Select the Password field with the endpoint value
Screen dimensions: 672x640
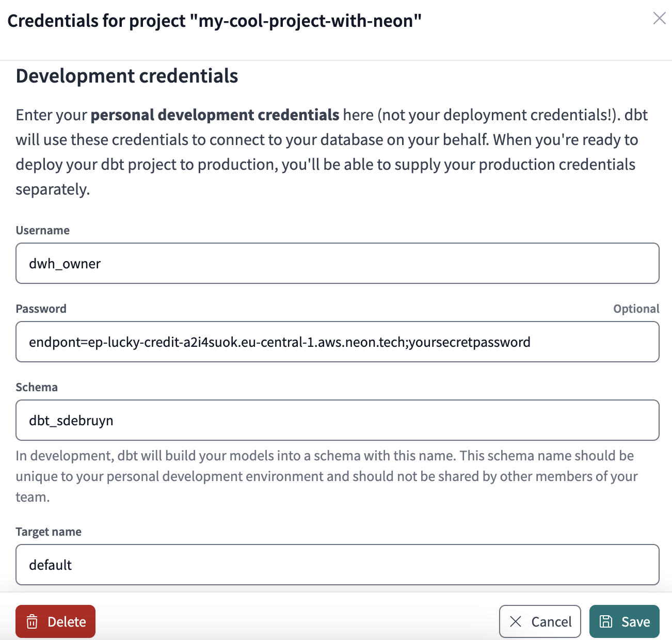338,342
